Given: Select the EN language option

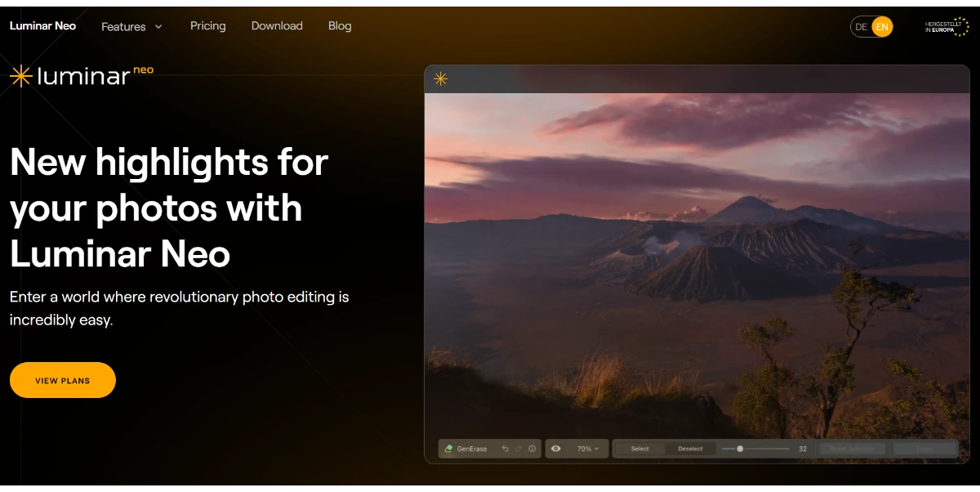Looking at the screenshot, I should tap(882, 27).
